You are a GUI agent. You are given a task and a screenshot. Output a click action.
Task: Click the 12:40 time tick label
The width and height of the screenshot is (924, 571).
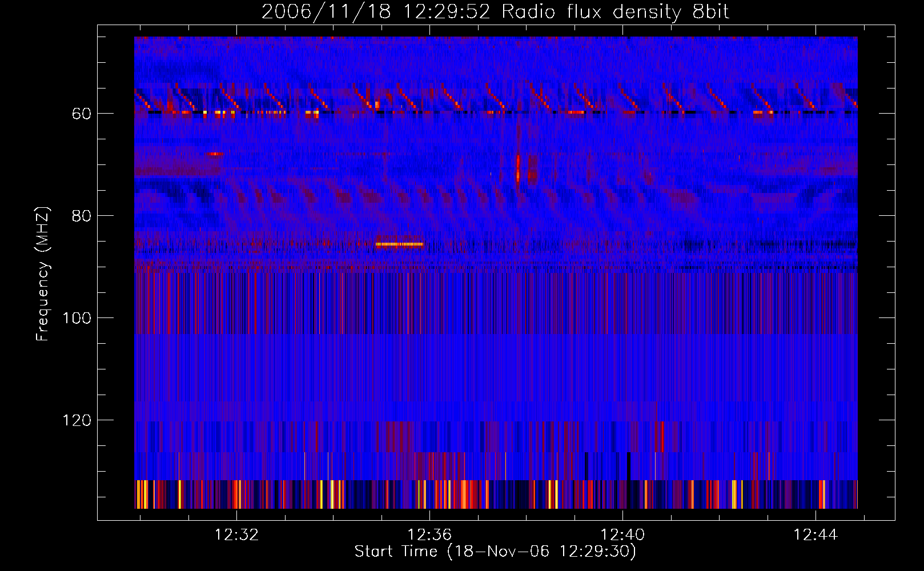622,534
